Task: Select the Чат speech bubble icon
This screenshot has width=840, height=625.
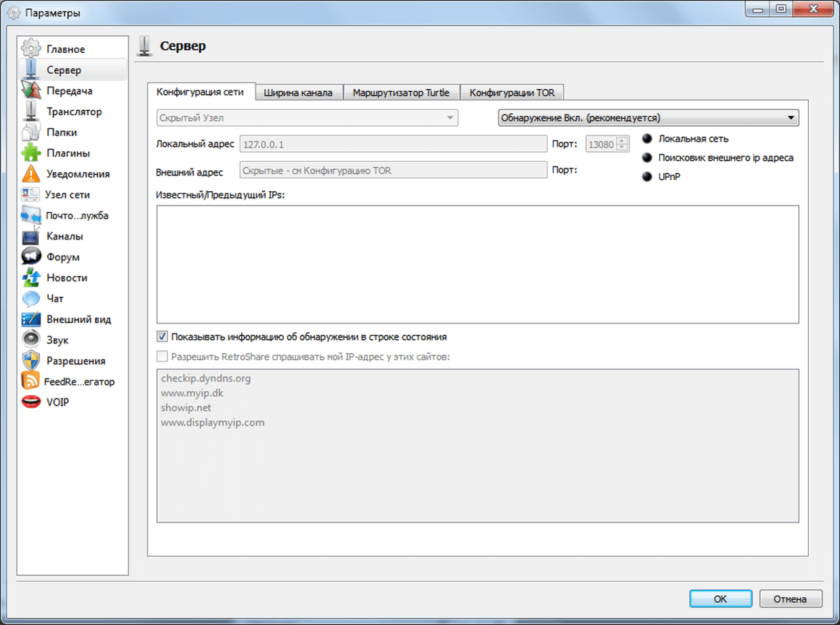Action: pos(31,298)
